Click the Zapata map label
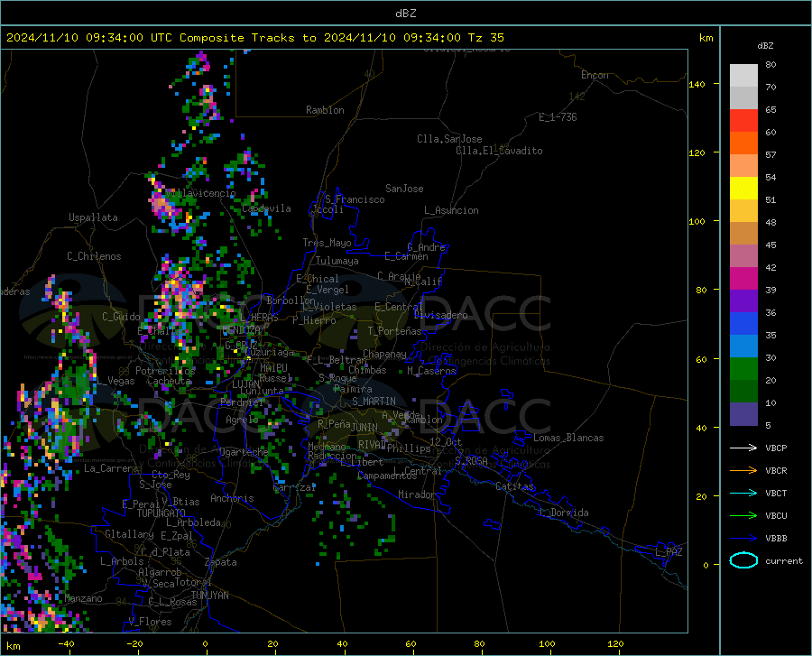The height and width of the screenshot is (656, 812). point(221,562)
